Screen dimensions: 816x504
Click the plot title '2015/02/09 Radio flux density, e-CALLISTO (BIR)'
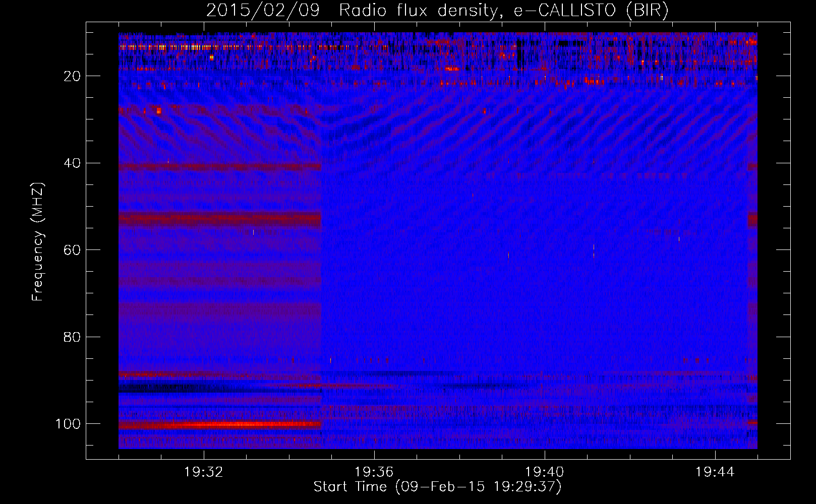437,10
